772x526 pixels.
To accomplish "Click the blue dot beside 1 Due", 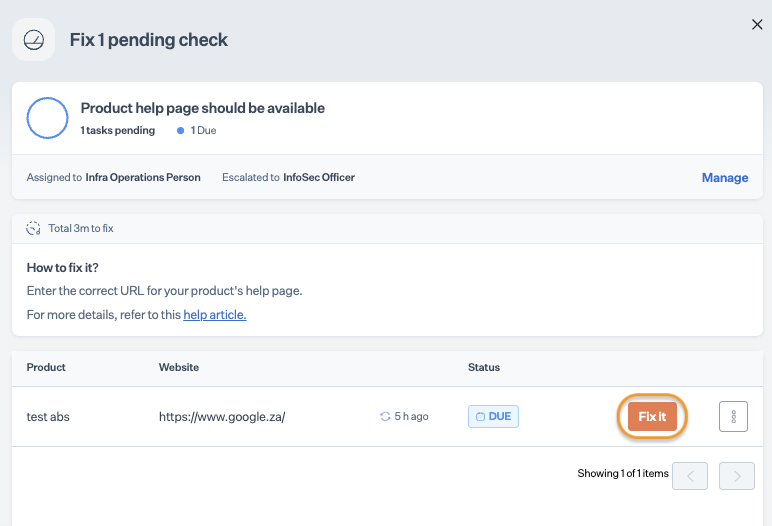I will [x=180, y=131].
